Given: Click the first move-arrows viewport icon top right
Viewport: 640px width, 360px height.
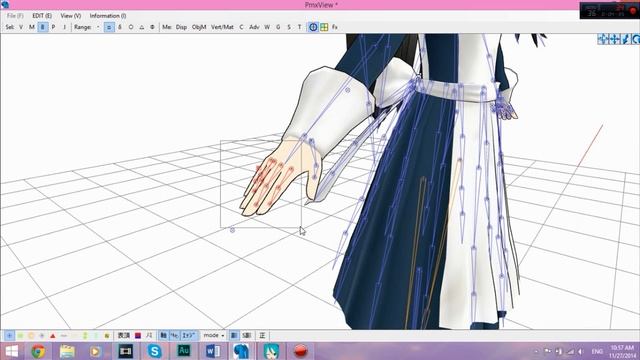Looking at the screenshot, I should tap(603, 39).
